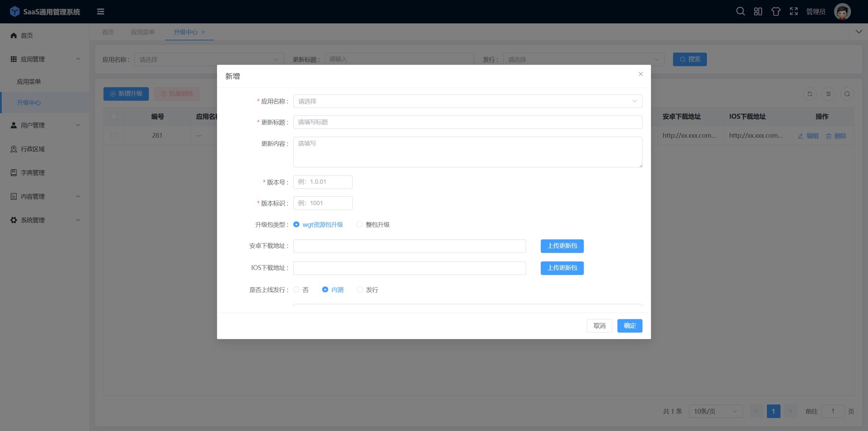
Task: Open the layout grid icon in header
Action: 758,11
